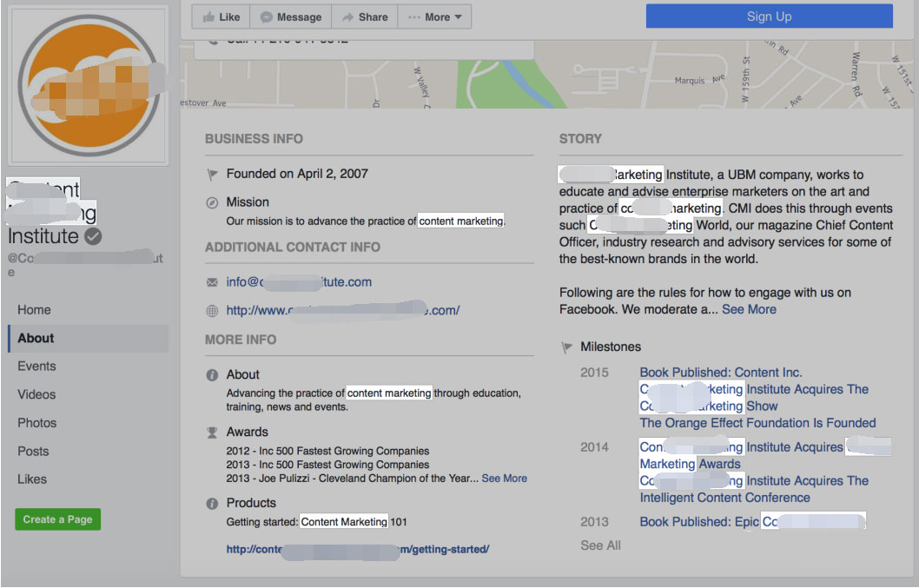
Task: Show all milestones via See All
Action: [x=600, y=545]
